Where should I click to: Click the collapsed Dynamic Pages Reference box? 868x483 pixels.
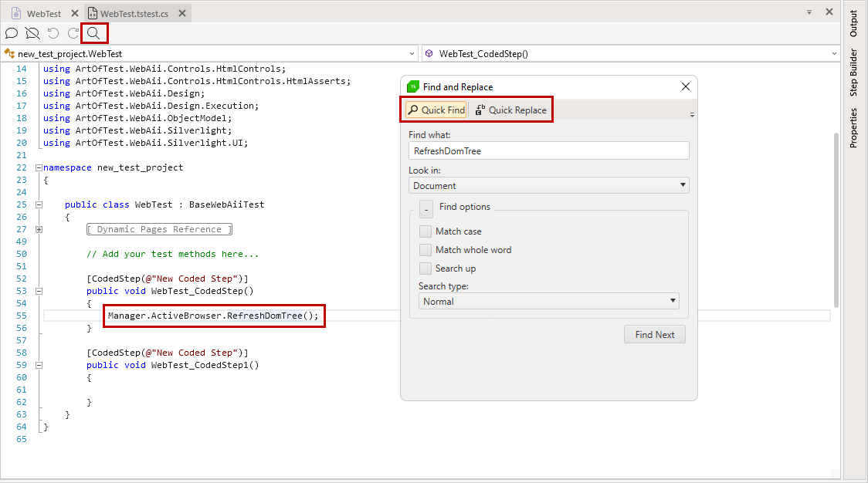pos(159,229)
